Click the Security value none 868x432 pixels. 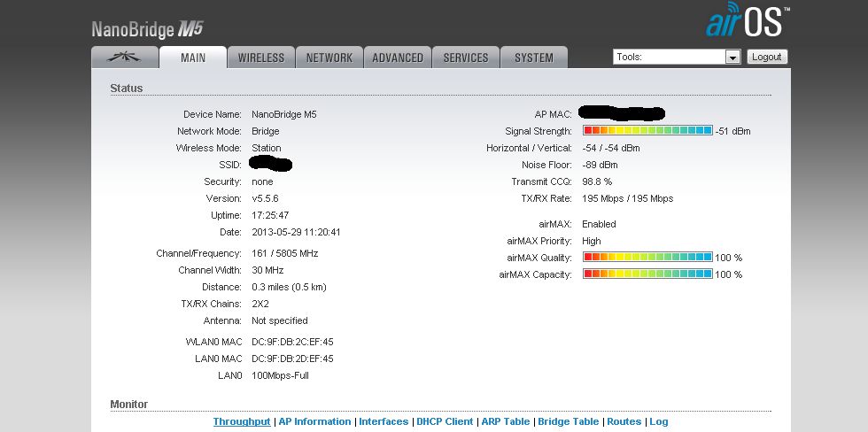262,181
